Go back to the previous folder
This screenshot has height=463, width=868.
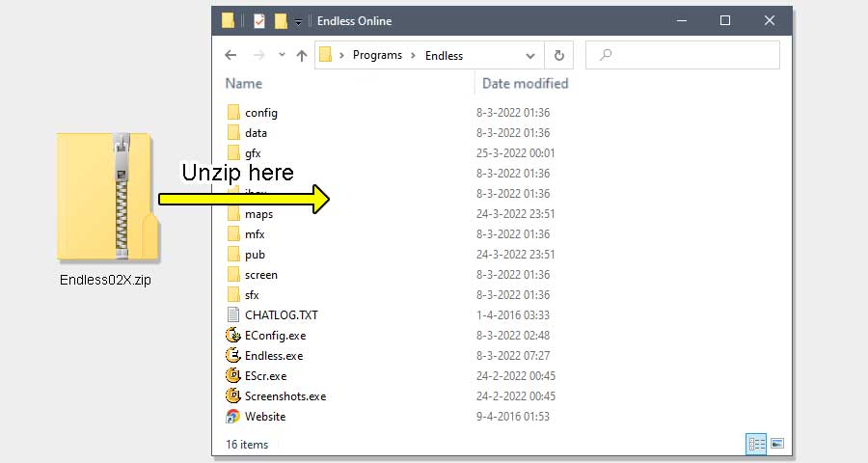[x=231, y=56]
